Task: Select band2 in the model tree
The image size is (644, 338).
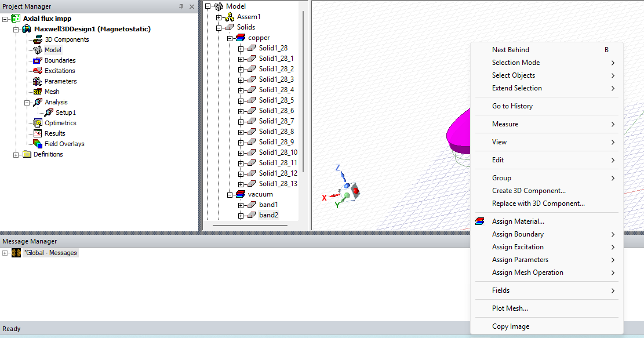Action: pyautogui.click(x=268, y=215)
